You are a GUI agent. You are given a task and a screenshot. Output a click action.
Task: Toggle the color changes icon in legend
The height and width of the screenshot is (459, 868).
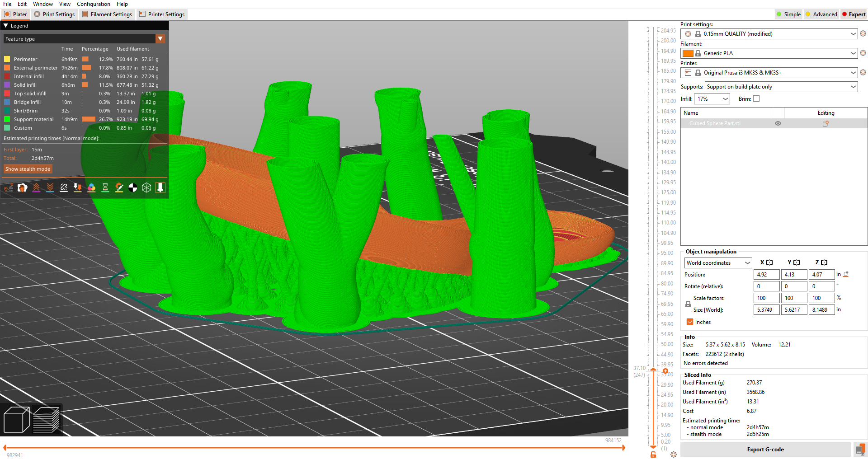[91, 188]
